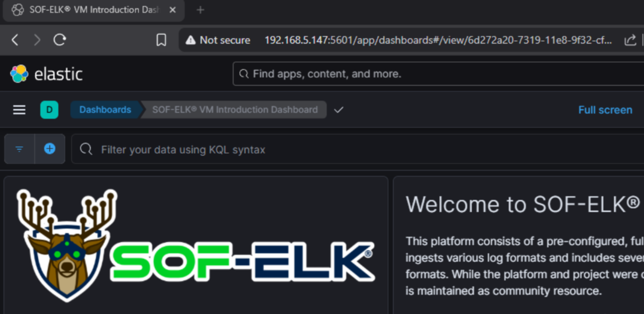Reload the page with the refresh icon
This screenshot has width=644, height=314.
point(60,40)
